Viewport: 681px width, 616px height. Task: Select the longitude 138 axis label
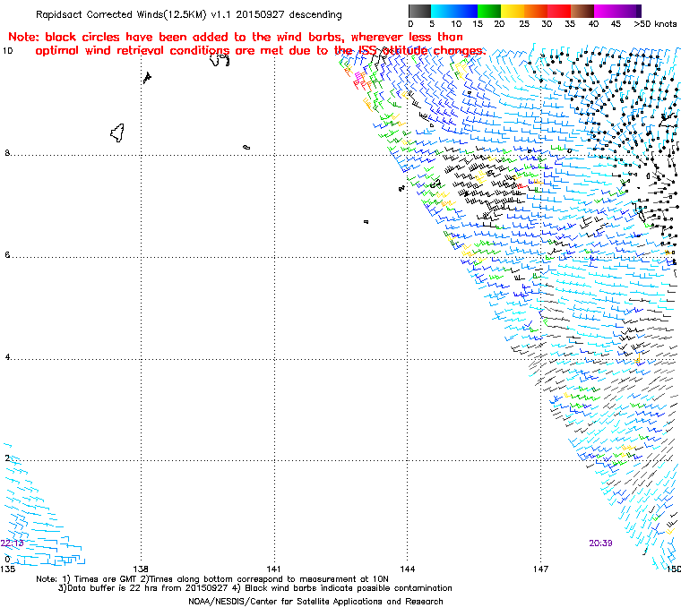141,569
